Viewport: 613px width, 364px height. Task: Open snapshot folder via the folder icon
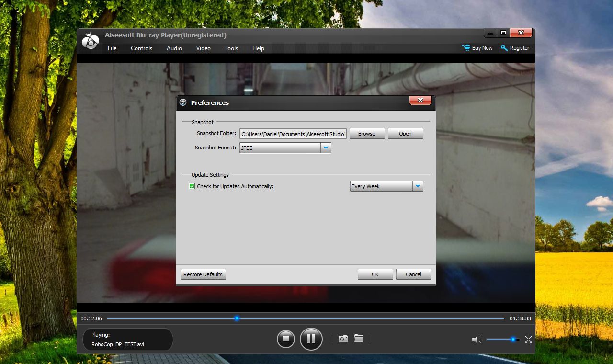(x=359, y=338)
